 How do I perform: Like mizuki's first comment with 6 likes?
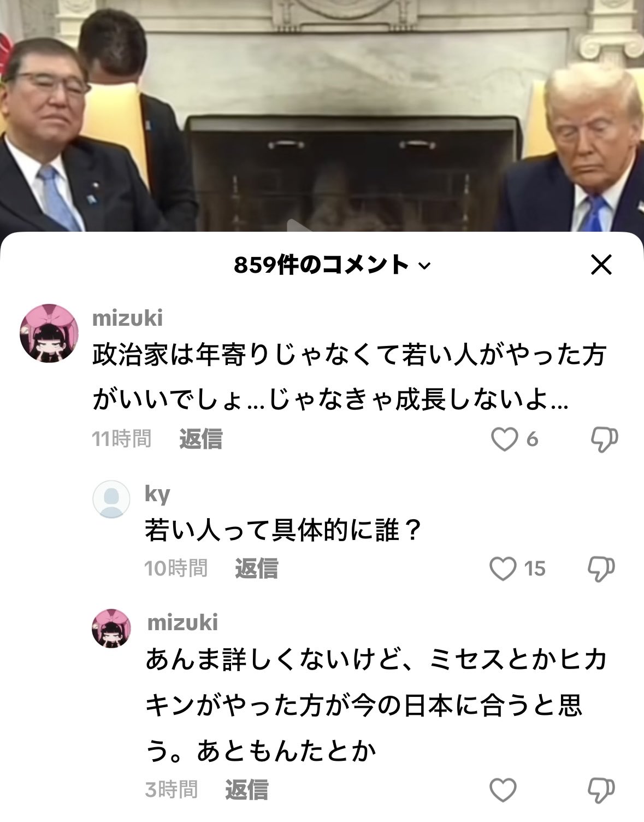(x=504, y=439)
